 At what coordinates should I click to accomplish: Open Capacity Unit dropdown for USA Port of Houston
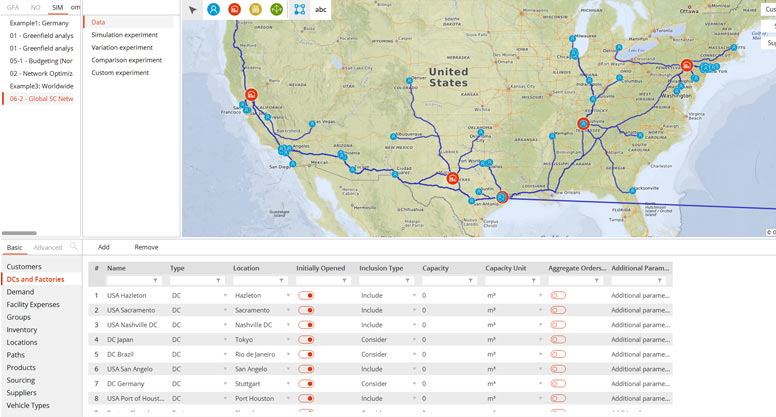(540, 398)
